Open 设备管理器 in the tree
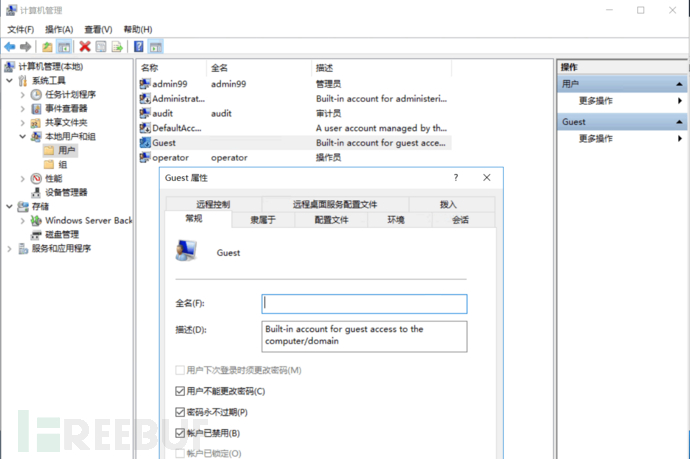 click(x=66, y=192)
